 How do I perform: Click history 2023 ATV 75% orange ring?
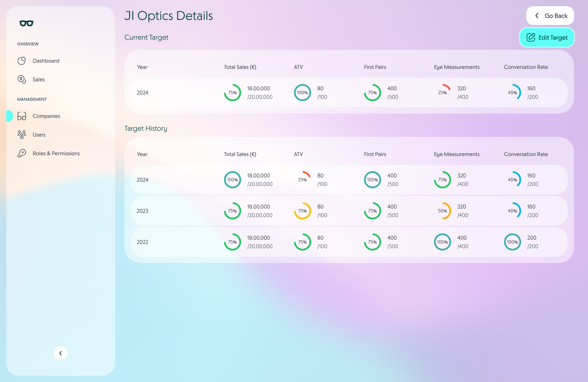click(x=303, y=211)
